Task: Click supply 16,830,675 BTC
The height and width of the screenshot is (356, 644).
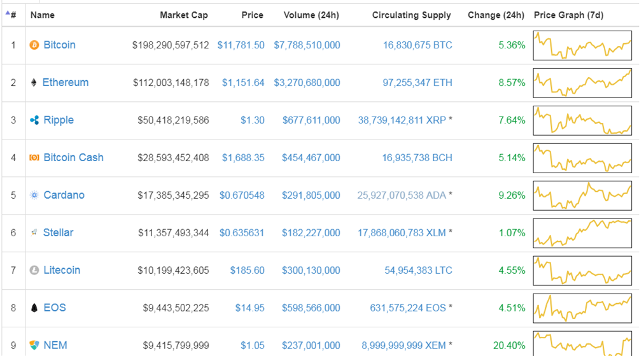Action: point(417,45)
